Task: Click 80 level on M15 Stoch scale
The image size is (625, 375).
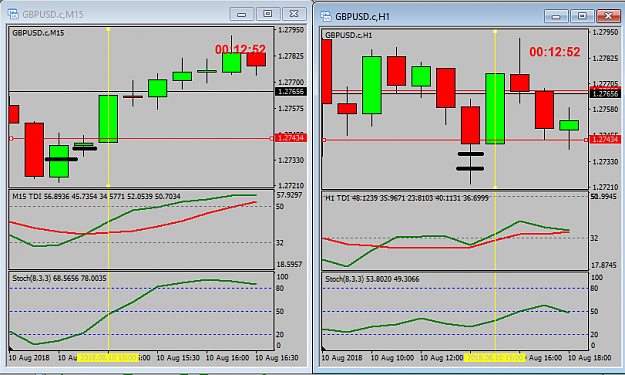Action: point(280,288)
